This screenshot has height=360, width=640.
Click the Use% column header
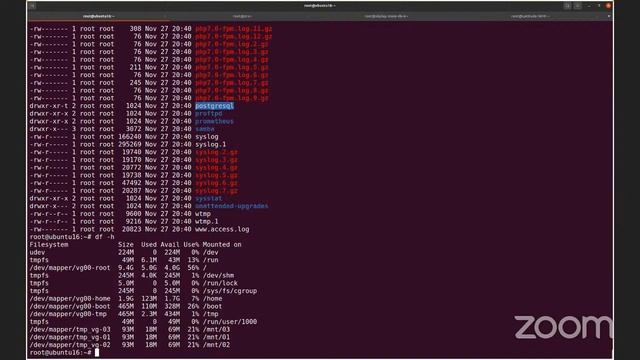click(x=191, y=245)
